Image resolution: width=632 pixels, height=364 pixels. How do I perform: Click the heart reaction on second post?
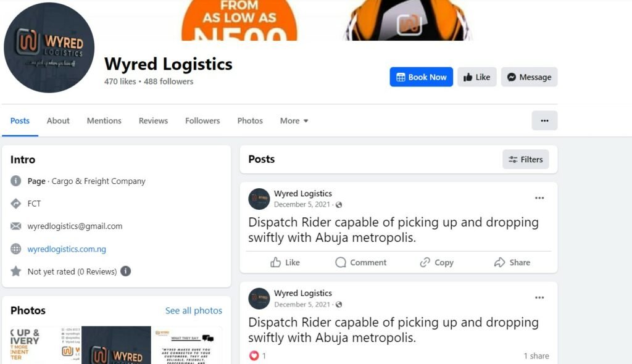[x=254, y=355]
